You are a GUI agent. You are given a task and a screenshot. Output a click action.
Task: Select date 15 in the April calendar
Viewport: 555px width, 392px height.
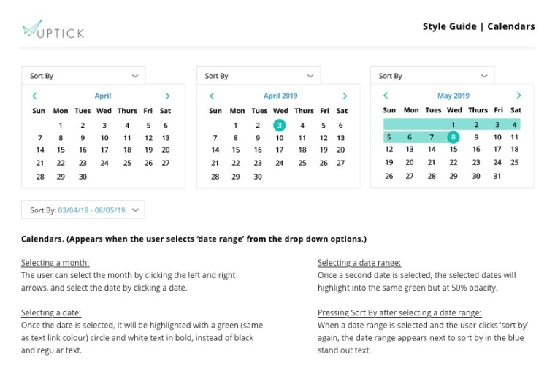pyautogui.click(x=61, y=150)
